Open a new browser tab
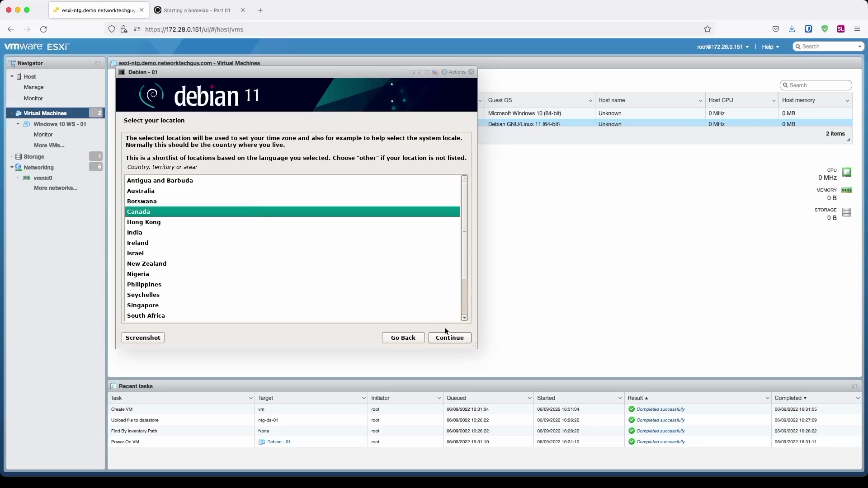This screenshot has height=488, width=868. (x=260, y=10)
